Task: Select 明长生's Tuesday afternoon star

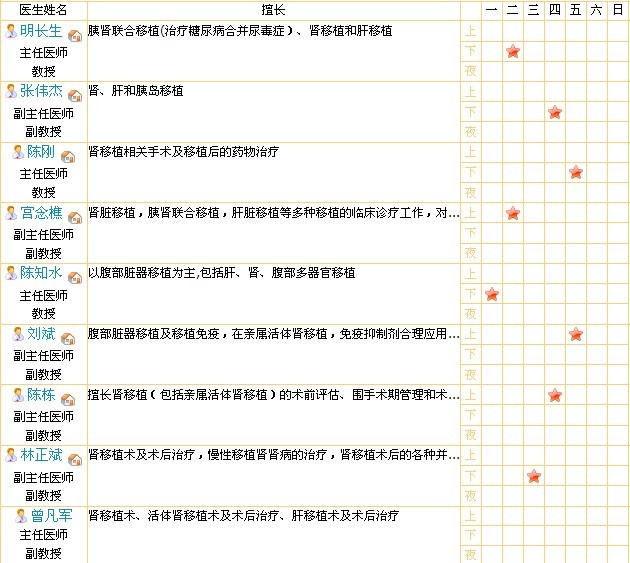Action: pyautogui.click(x=513, y=51)
